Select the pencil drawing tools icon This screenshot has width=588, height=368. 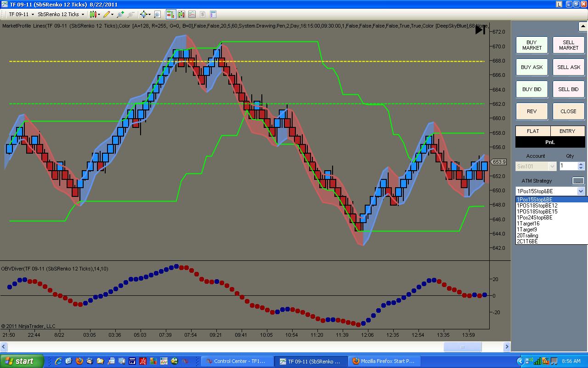coord(106,14)
